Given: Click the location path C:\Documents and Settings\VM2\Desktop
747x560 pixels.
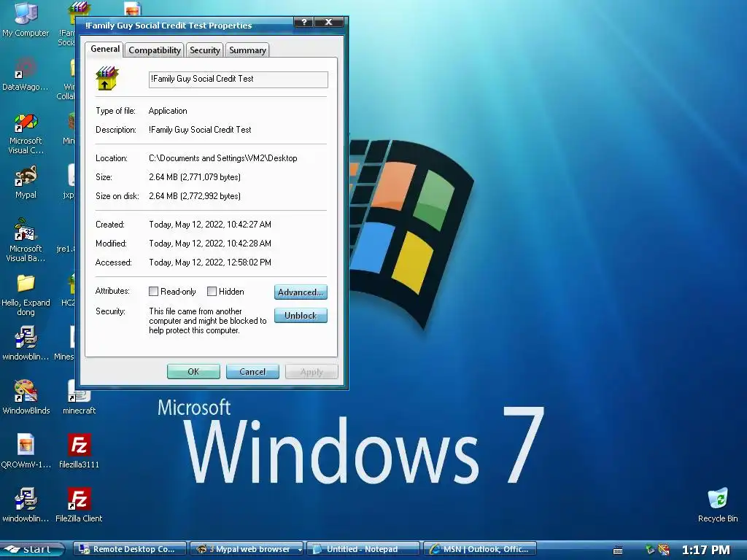Looking at the screenshot, I should (223, 158).
